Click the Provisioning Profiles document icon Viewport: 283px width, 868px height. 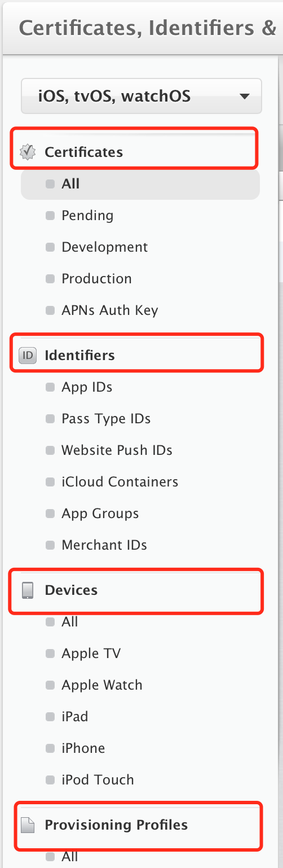click(28, 825)
